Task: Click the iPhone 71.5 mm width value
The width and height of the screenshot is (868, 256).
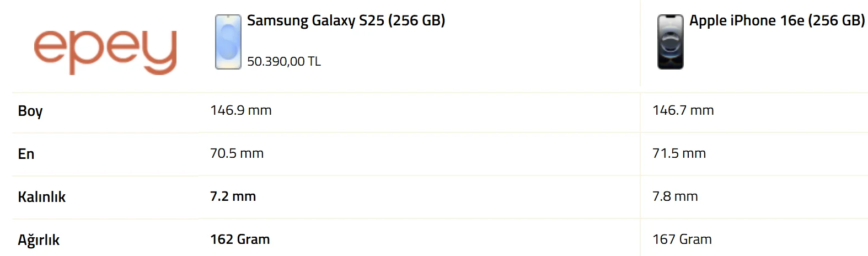Action: pyautogui.click(x=679, y=153)
